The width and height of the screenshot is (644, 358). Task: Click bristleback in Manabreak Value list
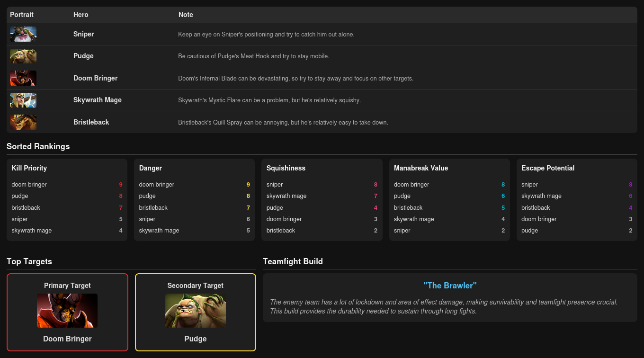click(x=408, y=208)
